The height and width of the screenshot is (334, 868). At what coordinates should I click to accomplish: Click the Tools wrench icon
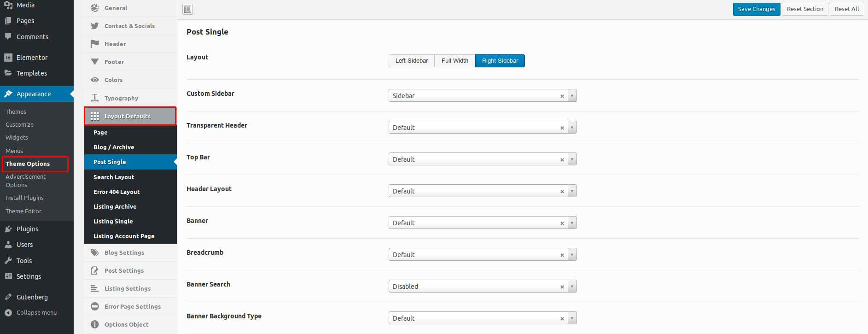point(8,261)
